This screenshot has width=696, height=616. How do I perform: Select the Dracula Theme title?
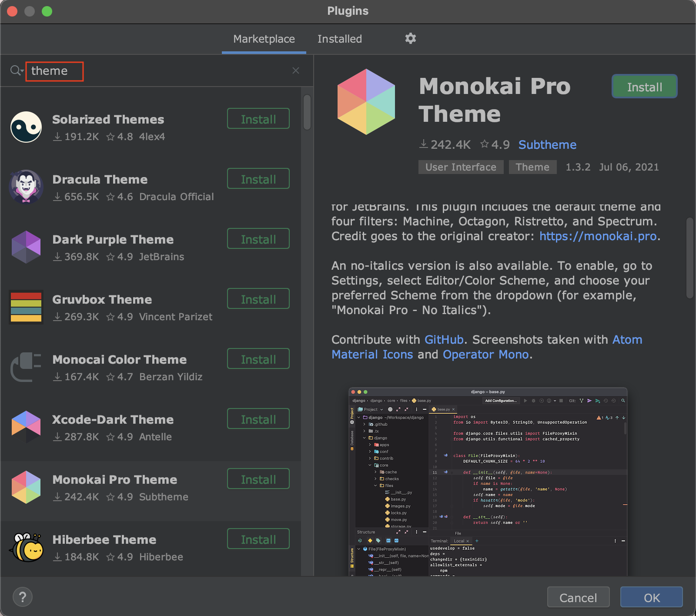click(x=100, y=179)
